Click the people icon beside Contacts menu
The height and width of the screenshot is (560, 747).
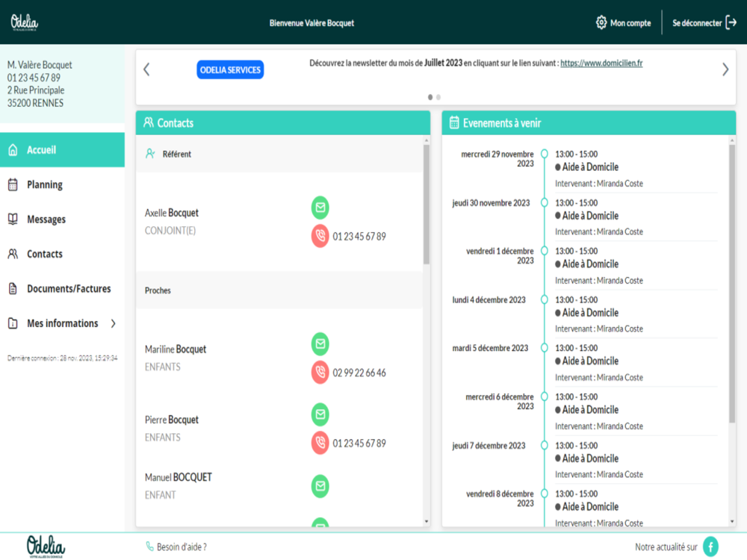click(x=13, y=254)
